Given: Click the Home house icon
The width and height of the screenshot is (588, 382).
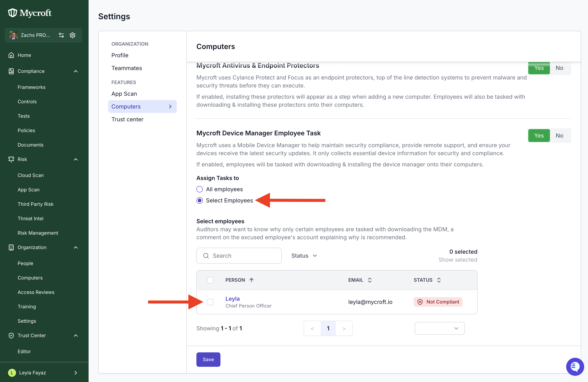Looking at the screenshot, I should 11,55.
